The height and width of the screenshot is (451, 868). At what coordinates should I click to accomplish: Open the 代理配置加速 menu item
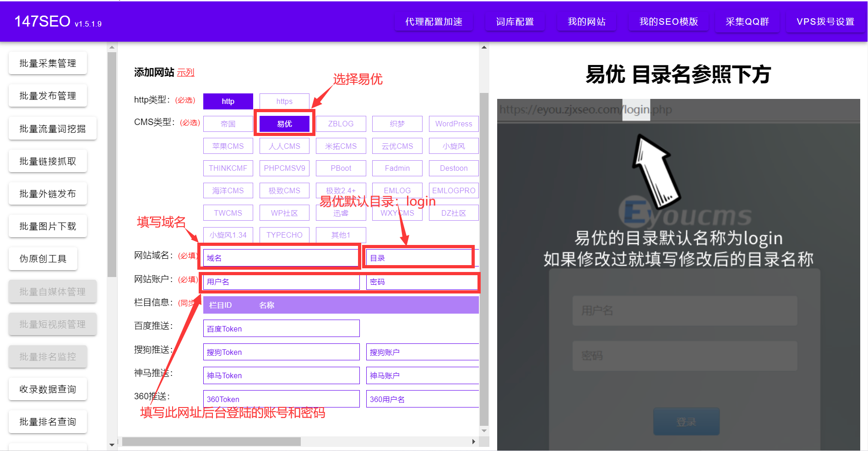point(434,22)
